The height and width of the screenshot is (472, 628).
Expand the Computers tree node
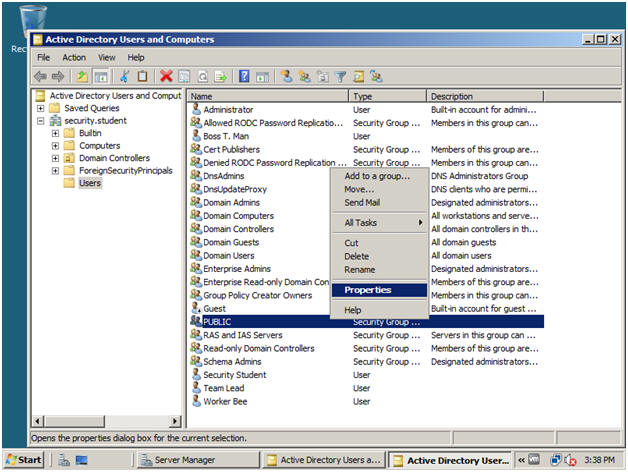[55, 145]
